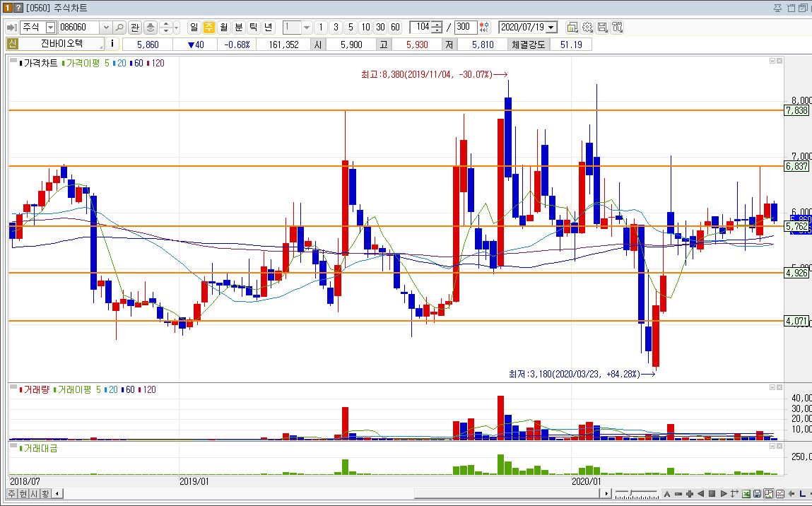812x506 pixels.
Task: Click the question mark help icon in title bar
Action: coord(18,8)
